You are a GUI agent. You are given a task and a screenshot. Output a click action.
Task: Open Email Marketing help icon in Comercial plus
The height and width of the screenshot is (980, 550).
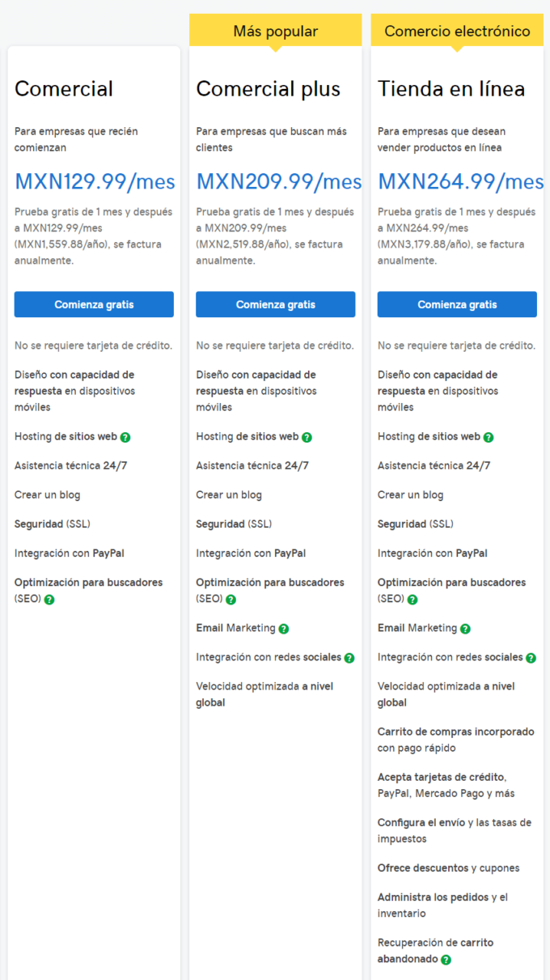click(x=284, y=629)
